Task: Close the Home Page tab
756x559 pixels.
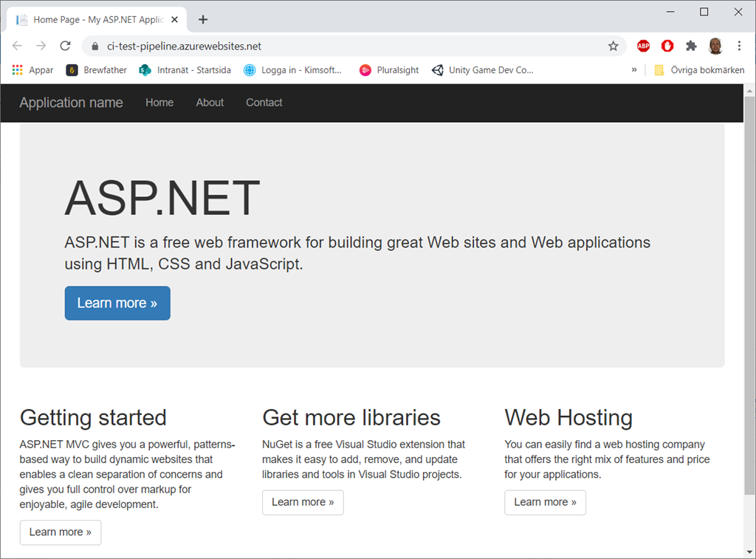Action: click(x=174, y=19)
